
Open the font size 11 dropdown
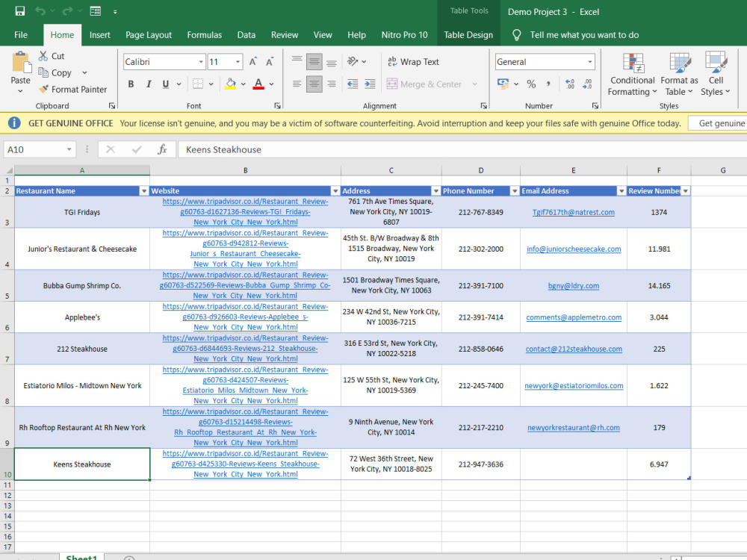click(x=238, y=62)
